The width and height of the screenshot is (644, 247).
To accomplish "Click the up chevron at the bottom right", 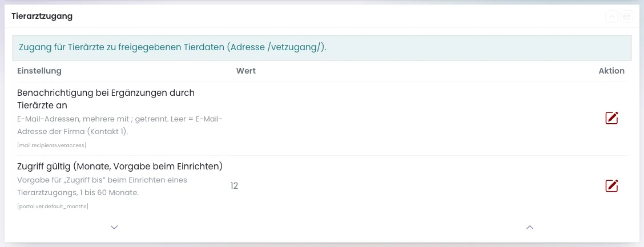I will click(530, 227).
